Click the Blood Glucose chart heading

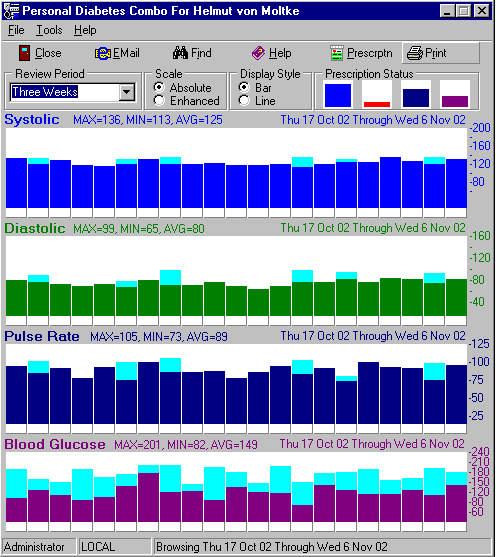(x=55, y=444)
